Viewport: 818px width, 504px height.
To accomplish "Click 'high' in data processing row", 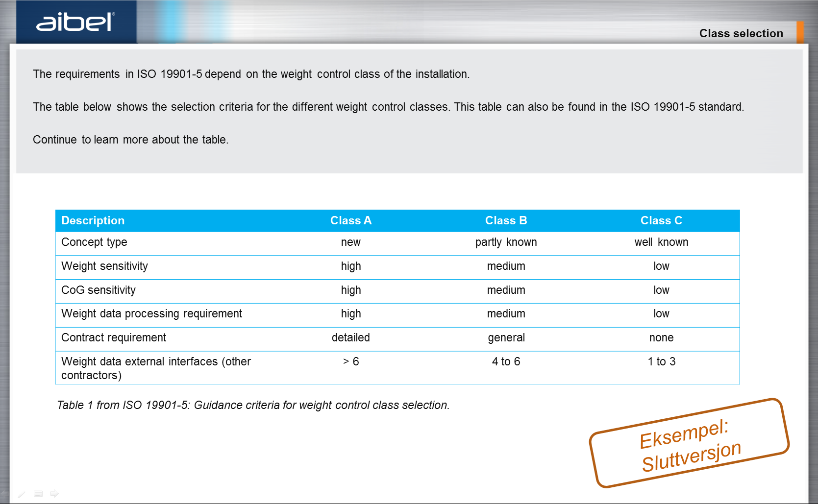I will pos(351,313).
